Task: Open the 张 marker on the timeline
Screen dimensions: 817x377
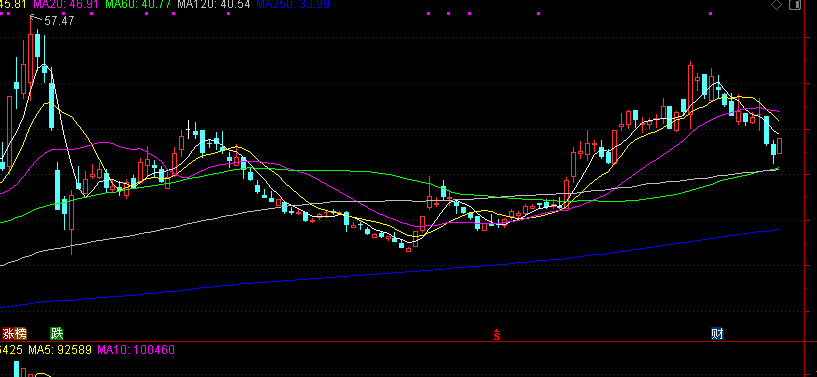Action: click(x=8, y=334)
